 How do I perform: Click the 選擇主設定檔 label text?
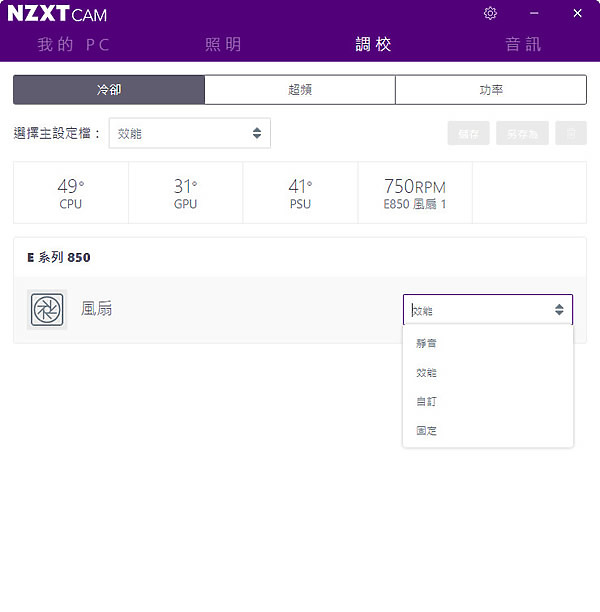point(56,133)
